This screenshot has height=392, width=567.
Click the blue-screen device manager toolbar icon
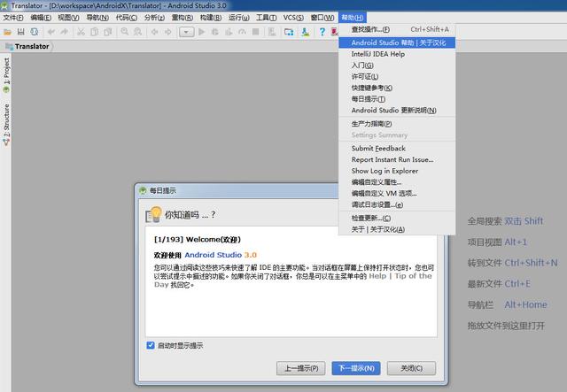point(289,32)
